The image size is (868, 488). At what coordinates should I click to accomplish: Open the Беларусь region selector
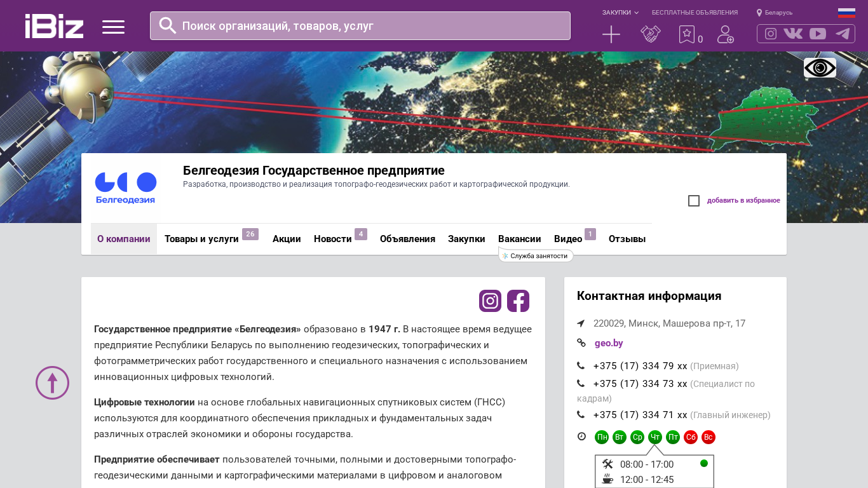coord(775,13)
